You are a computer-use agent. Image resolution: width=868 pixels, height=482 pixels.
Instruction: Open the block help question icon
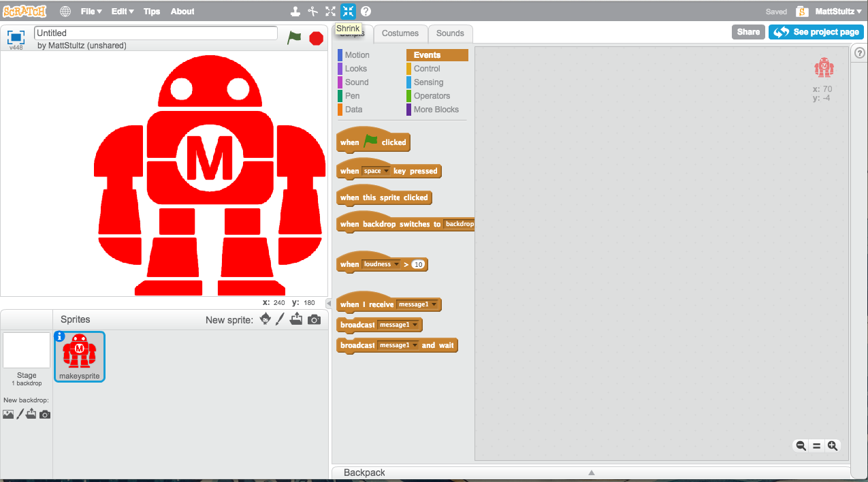point(366,11)
